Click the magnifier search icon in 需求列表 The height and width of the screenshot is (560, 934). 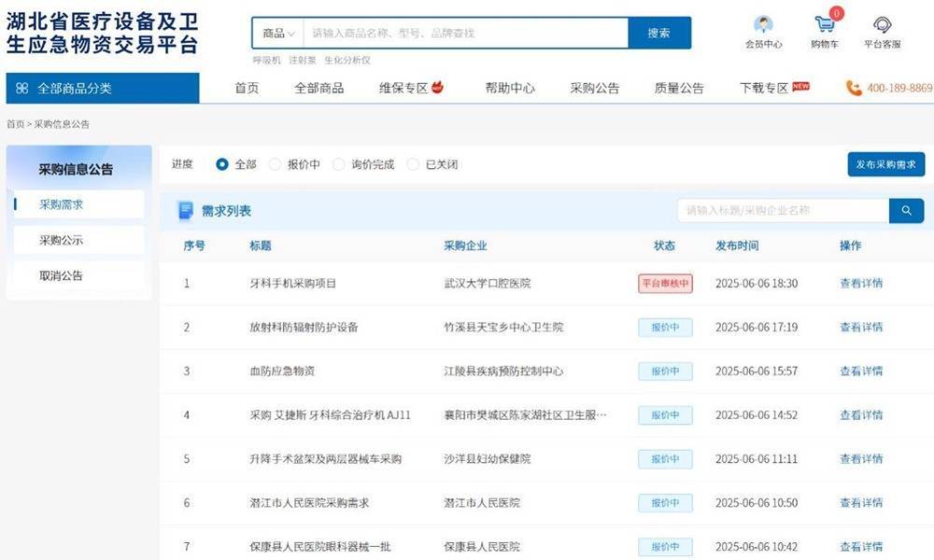[906, 211]
